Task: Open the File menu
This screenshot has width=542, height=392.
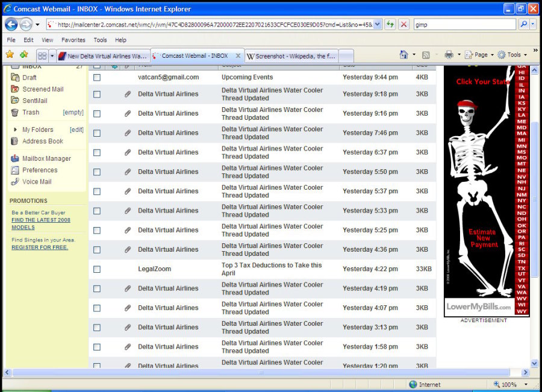Action: pos(11,40)
